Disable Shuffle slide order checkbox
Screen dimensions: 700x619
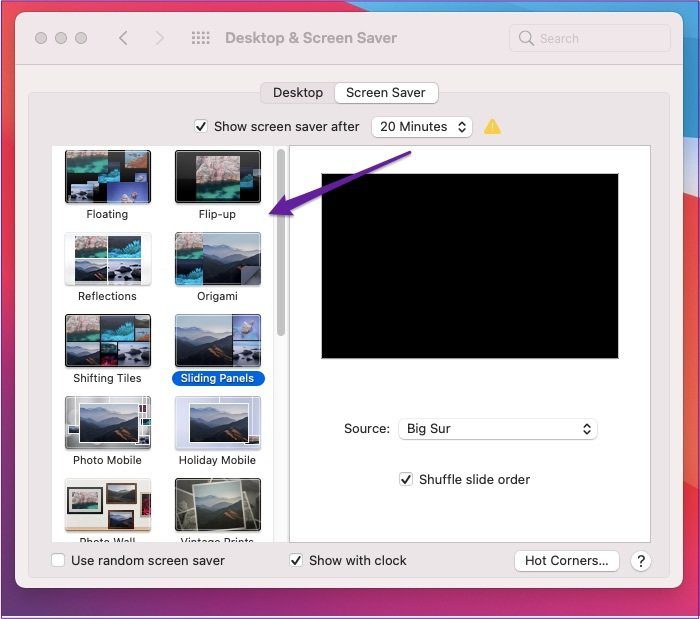point(406,480)
